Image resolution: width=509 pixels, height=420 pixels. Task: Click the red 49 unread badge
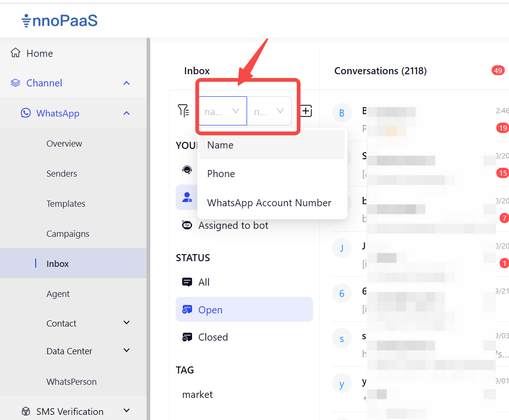(x=498, y=71)
